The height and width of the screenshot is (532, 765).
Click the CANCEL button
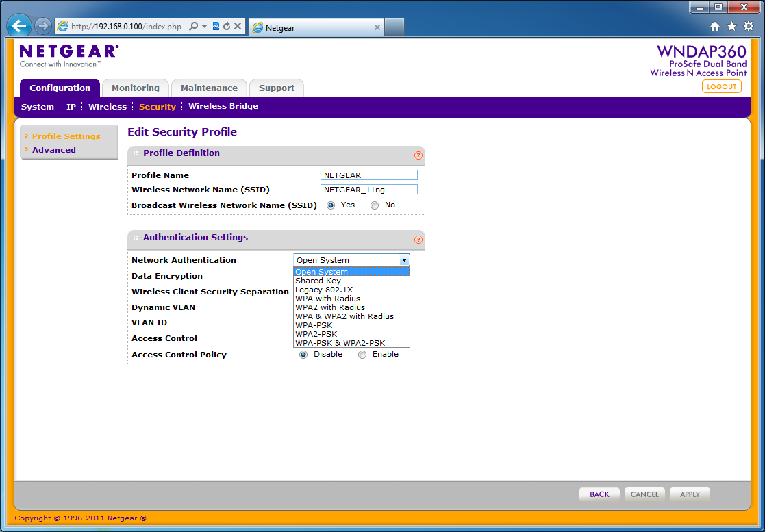[x=644, y=494]
